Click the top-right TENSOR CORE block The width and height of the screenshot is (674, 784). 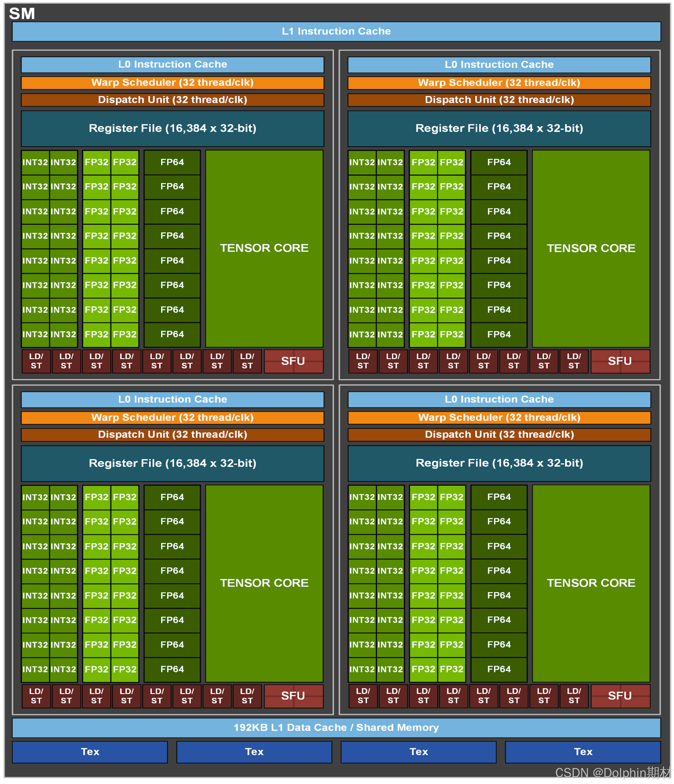[591, 248]
